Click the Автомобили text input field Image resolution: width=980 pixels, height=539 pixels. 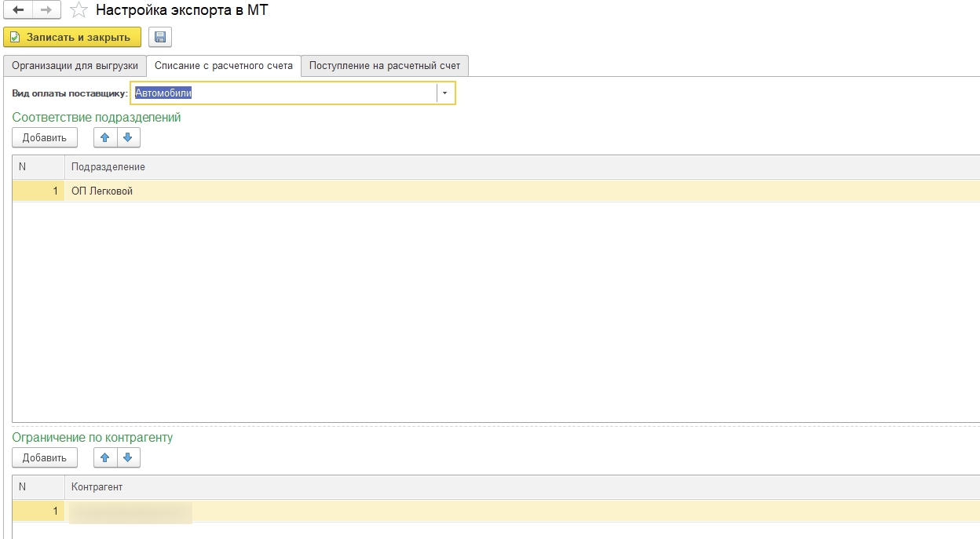coord(283,93)
